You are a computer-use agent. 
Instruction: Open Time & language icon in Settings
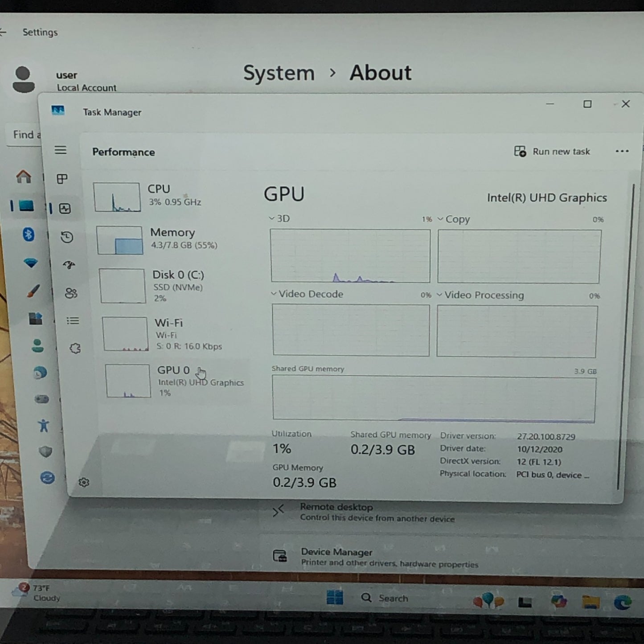click(x=40, y=373)
